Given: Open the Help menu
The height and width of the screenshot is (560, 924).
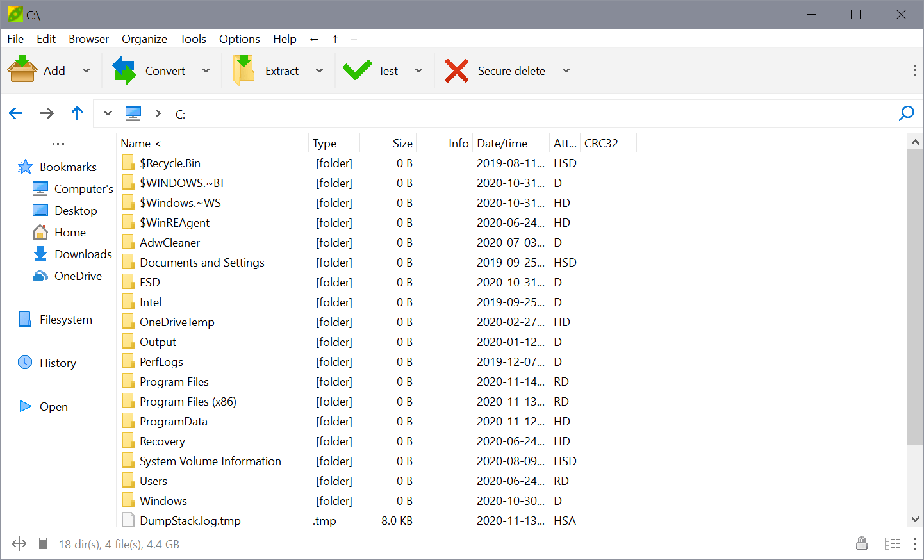Looking at the screenshot, I should point(285,39).
